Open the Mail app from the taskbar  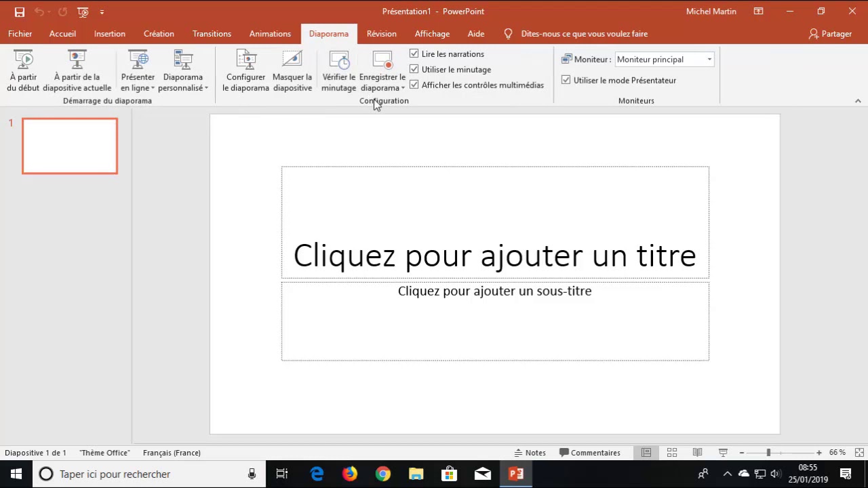click(x=483, y=474)
